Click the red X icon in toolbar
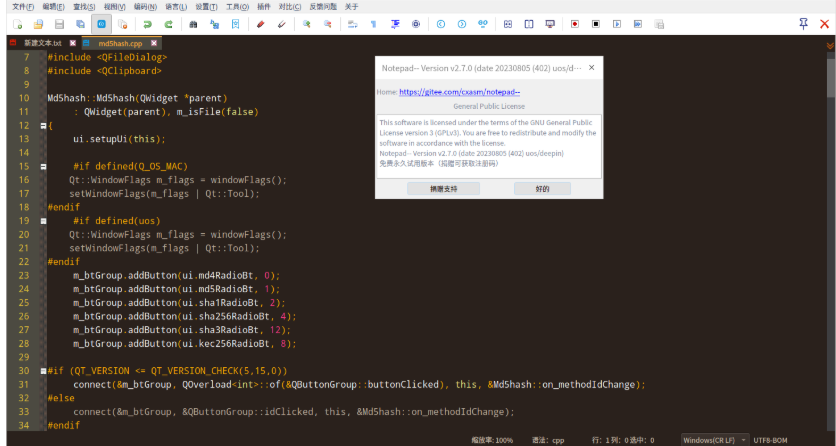Viewport: 836px width, 446px height. (824, 24)
